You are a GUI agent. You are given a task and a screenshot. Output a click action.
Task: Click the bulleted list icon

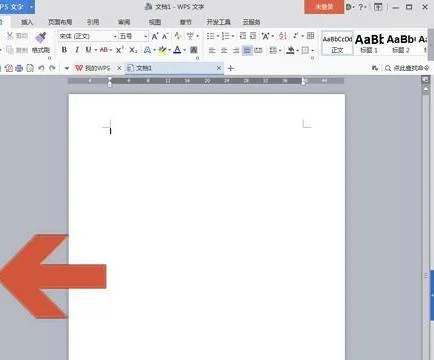[210, 36]
